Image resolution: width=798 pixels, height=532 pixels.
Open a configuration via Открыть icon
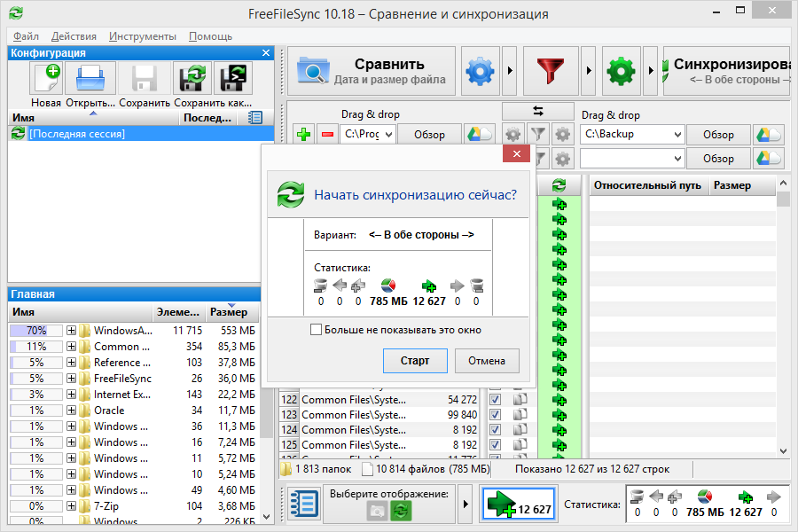point(90,80)
